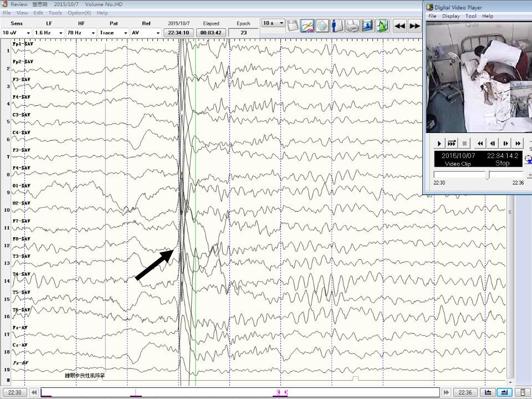Screen dimensions: 532x399
Task: Open the electrode head map icon
Action: (323, 26)
